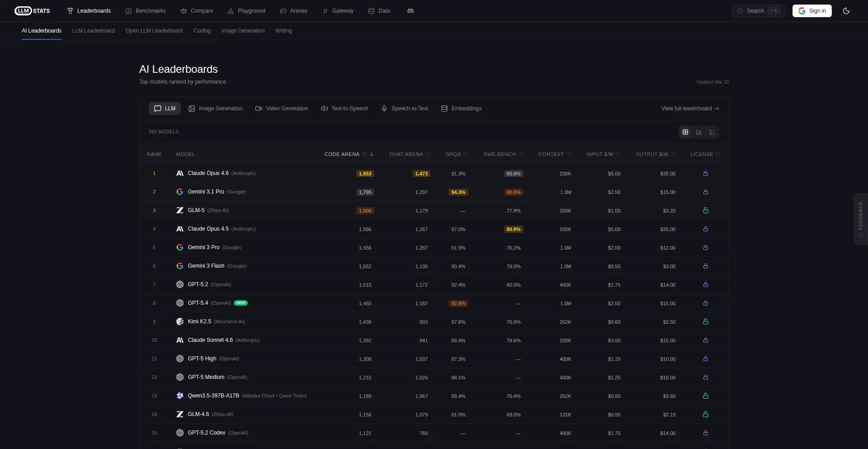868x449 pixels.
Task: Click the Anthropic logo beside Claude Opus 4.6
Action: [180, 173]
